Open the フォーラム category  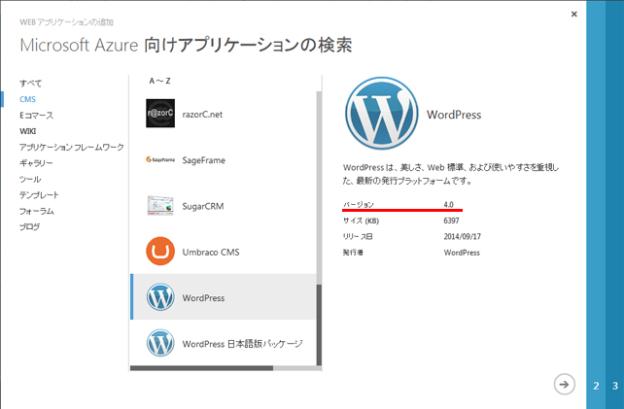[x=37, y=211]
